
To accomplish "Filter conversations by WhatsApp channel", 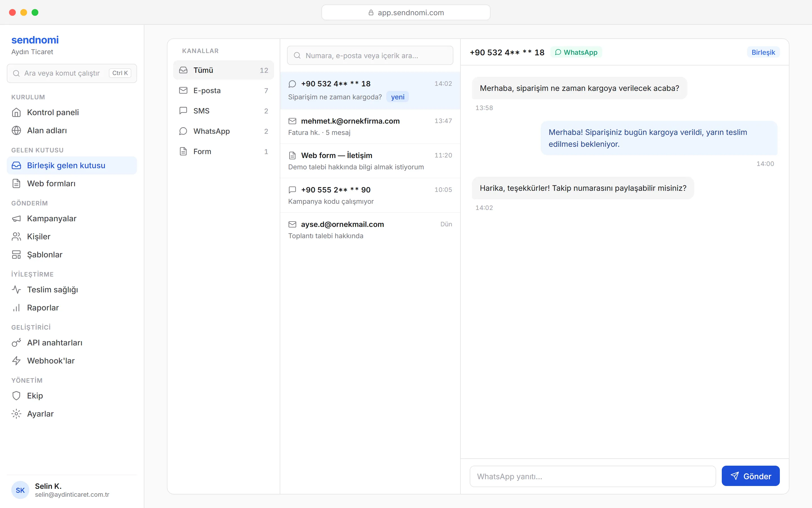I will 224,131.
